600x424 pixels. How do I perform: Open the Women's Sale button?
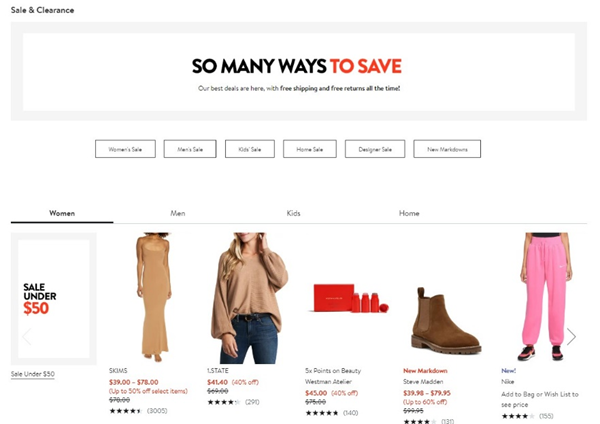125,149
